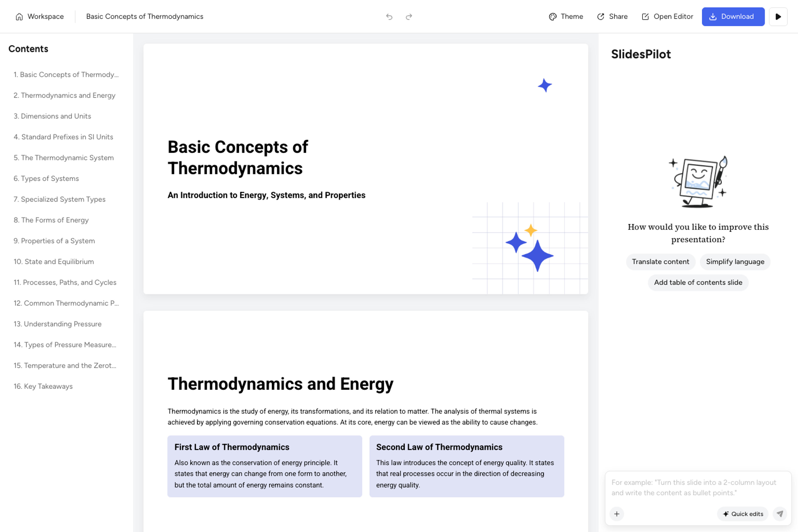This screenshot has height=532, width=798.
Task: Click the redo arrow icon
Action: click(x=409, y=17)
